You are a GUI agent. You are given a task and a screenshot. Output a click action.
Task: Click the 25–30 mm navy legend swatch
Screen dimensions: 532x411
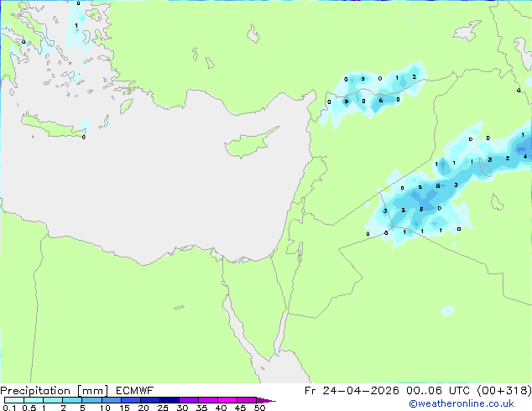pyautogui.click(x=170, y=400)
